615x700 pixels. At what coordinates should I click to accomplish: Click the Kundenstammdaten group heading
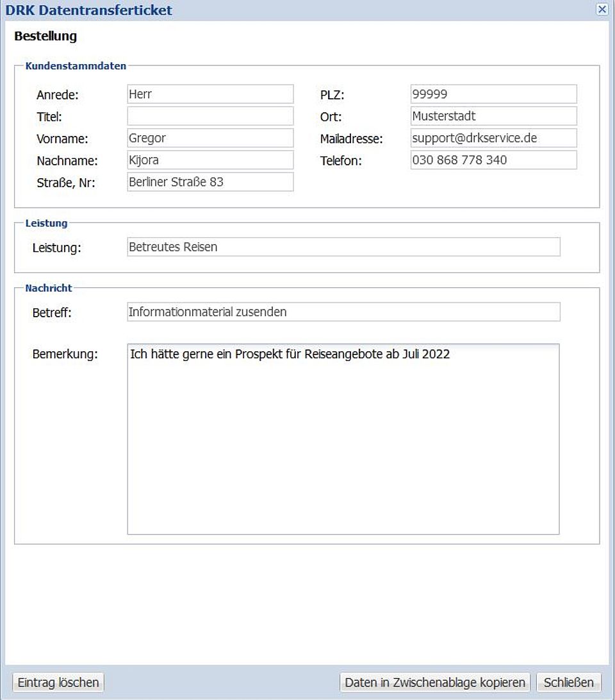click(x=76, y=65)
